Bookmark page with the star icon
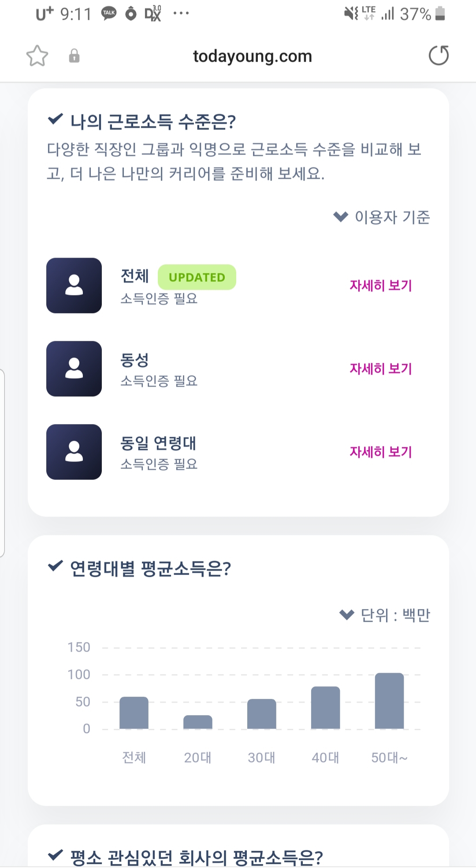476x868 pixels. 37,56
